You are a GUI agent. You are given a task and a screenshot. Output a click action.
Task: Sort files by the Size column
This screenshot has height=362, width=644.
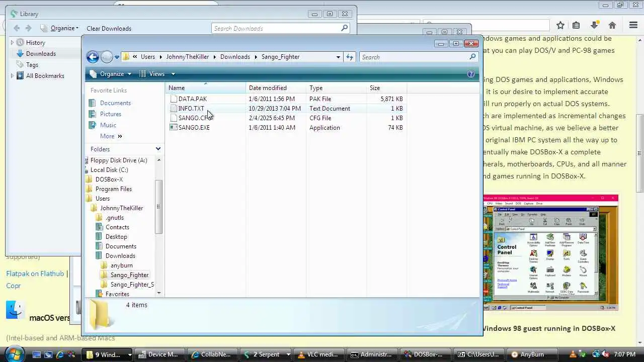pyautogui.click(x=386, y=88)
